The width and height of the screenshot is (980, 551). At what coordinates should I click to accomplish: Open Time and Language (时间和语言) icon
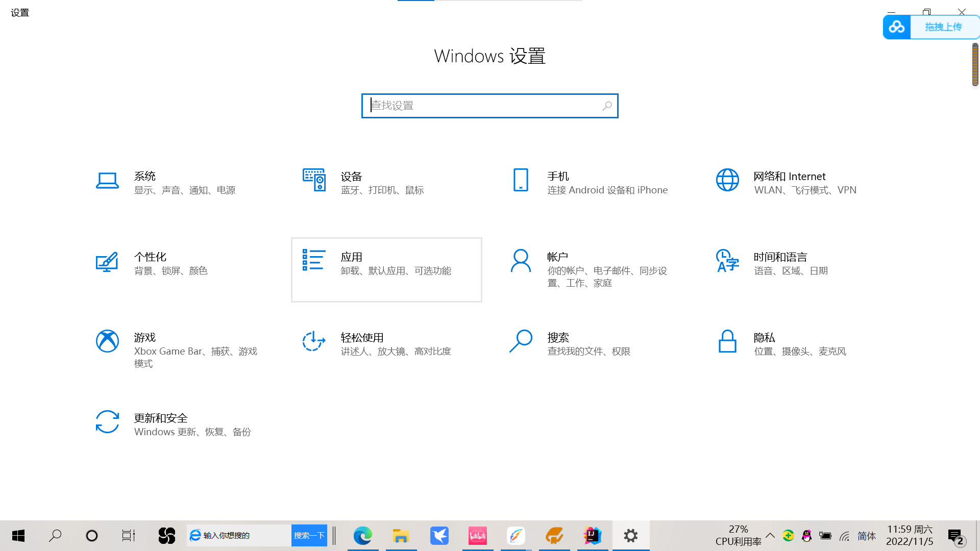pos(727,261)
